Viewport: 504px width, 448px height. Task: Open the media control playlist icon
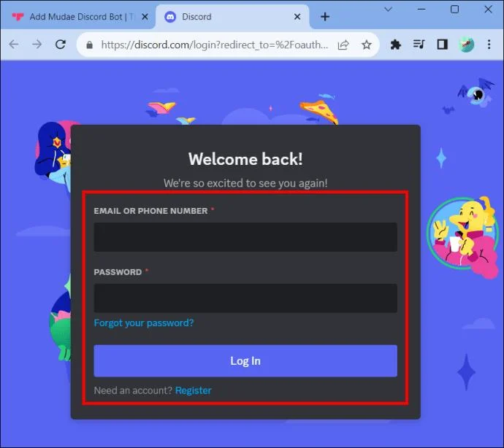point(419,44)
